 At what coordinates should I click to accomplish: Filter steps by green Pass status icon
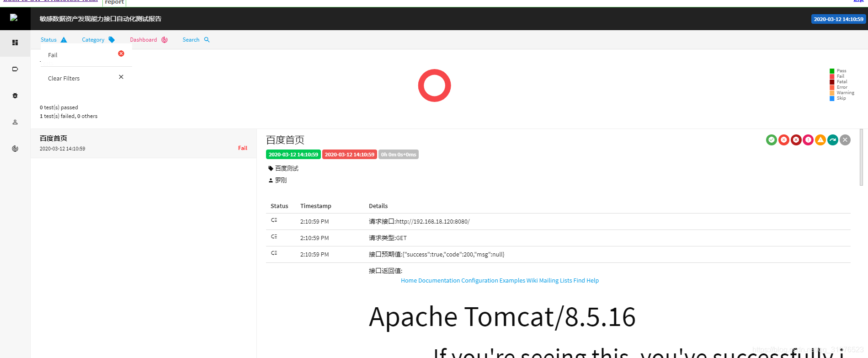772,140
